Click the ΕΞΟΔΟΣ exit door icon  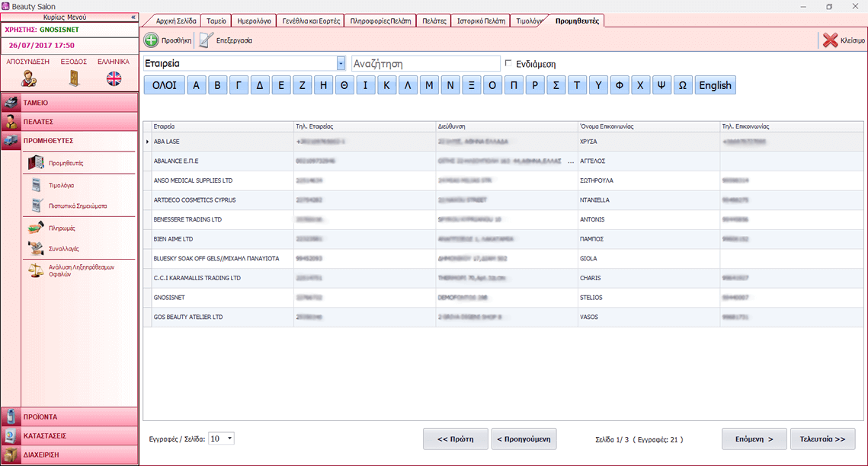[74, 78]
